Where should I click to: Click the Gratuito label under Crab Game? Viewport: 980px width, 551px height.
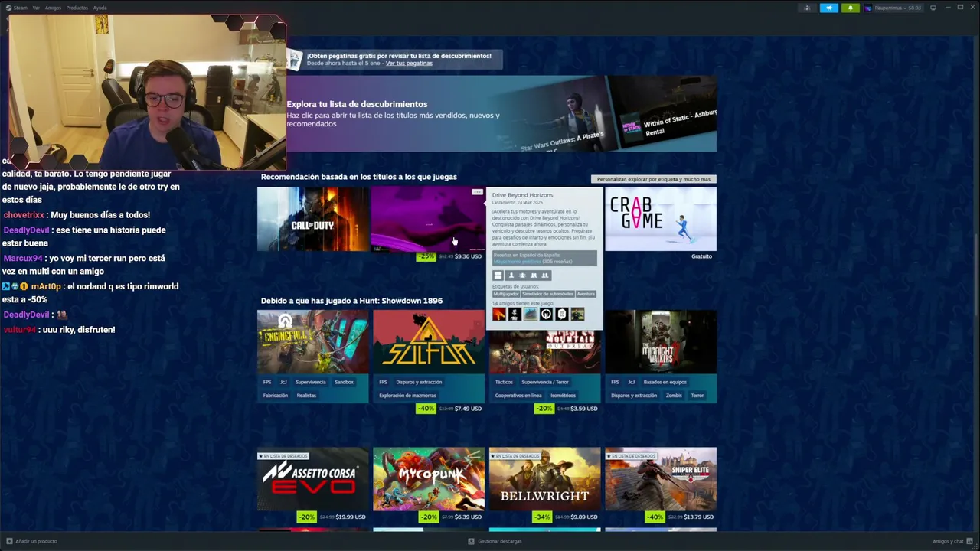(701, 256)
